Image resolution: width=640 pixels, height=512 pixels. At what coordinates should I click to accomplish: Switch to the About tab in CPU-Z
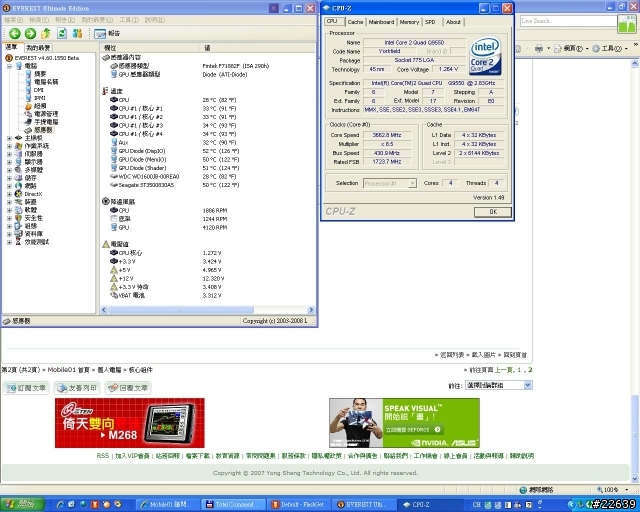pyautogui.click(x=453, y=22)
